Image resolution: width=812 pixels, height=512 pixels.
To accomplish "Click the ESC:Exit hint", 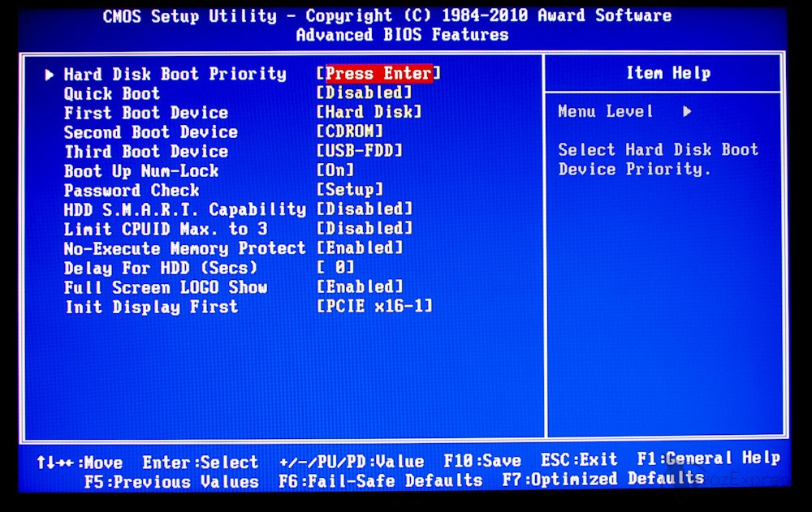I will (x=579, y=459).
